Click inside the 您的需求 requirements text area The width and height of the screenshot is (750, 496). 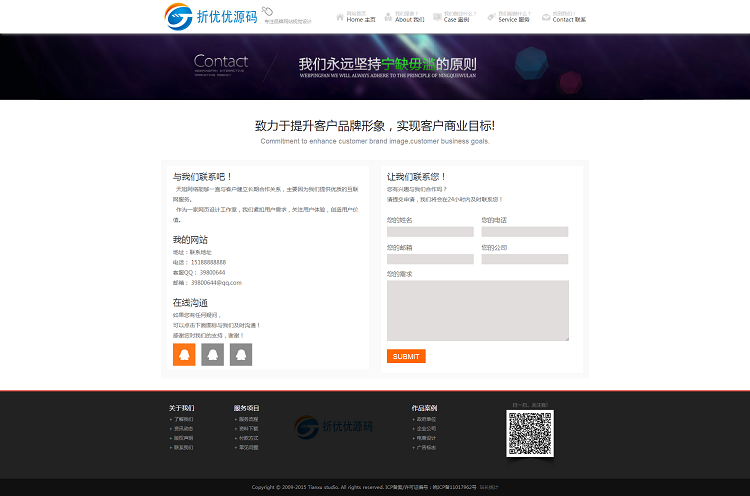tap(478, 310)
